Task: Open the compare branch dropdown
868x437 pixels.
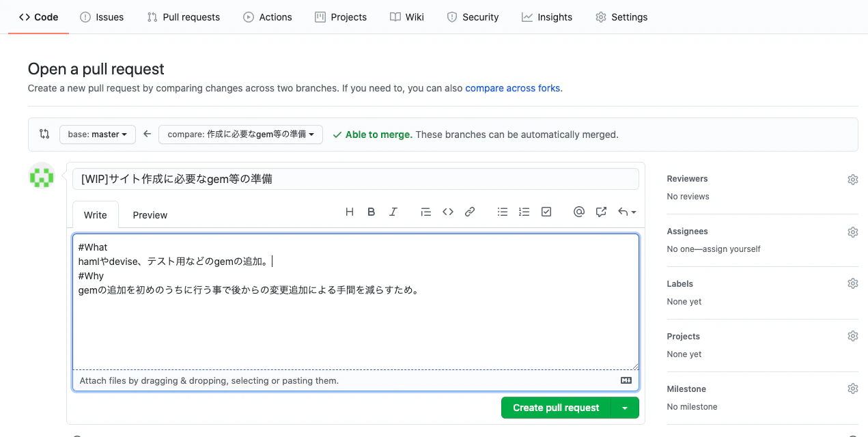Action: point(240,135)
